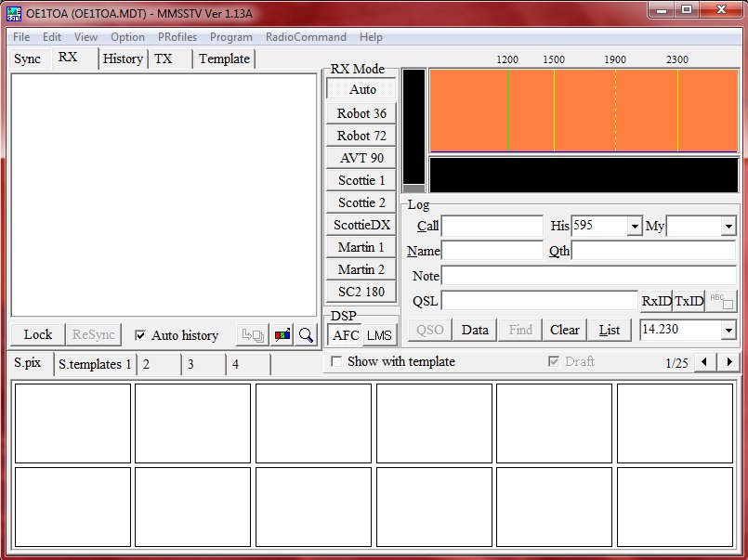Image resolution: width=748 pixels, height=560 pixels.
Task: Open the RadioCommand menu
Action: click(x=306, y=37)
